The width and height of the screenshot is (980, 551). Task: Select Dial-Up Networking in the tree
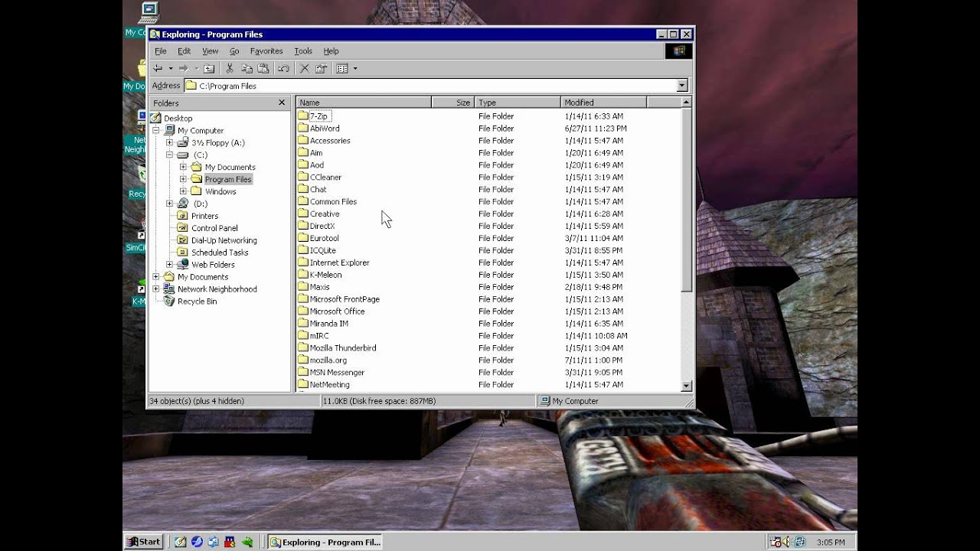coord(224,240)
